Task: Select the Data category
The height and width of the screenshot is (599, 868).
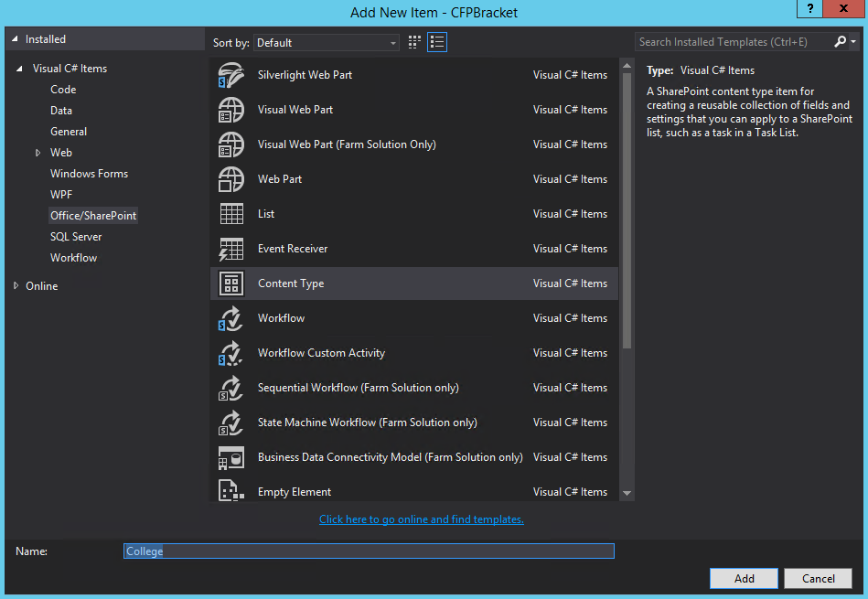Action: [61, 111]
